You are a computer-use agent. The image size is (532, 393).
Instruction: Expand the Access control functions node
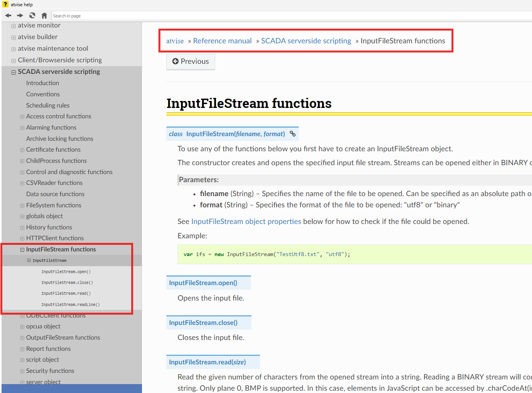point(22,116)
